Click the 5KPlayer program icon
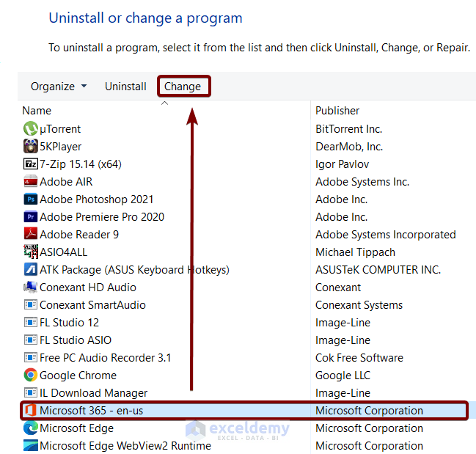 (31, 146)
